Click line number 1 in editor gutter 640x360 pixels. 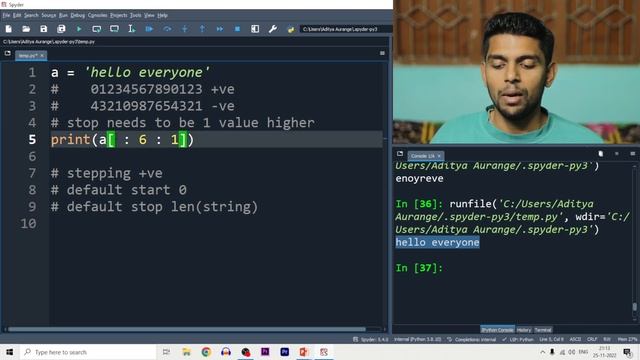pos(32,73)
